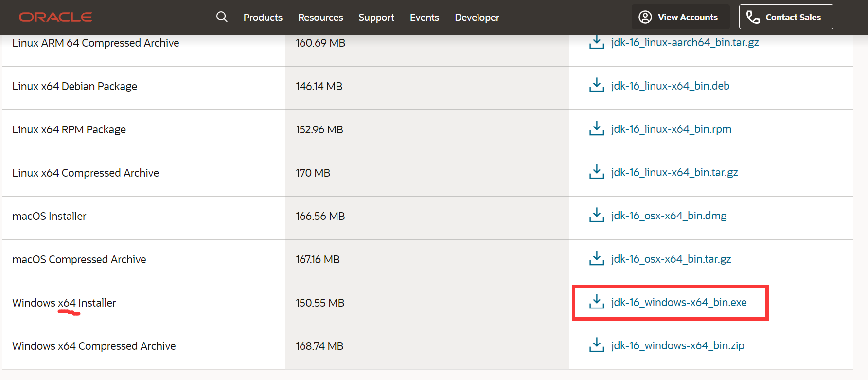
Task: Click download icon for jdk-16_linux-x64_bin.tar.gz
Action: coord(597,172)
